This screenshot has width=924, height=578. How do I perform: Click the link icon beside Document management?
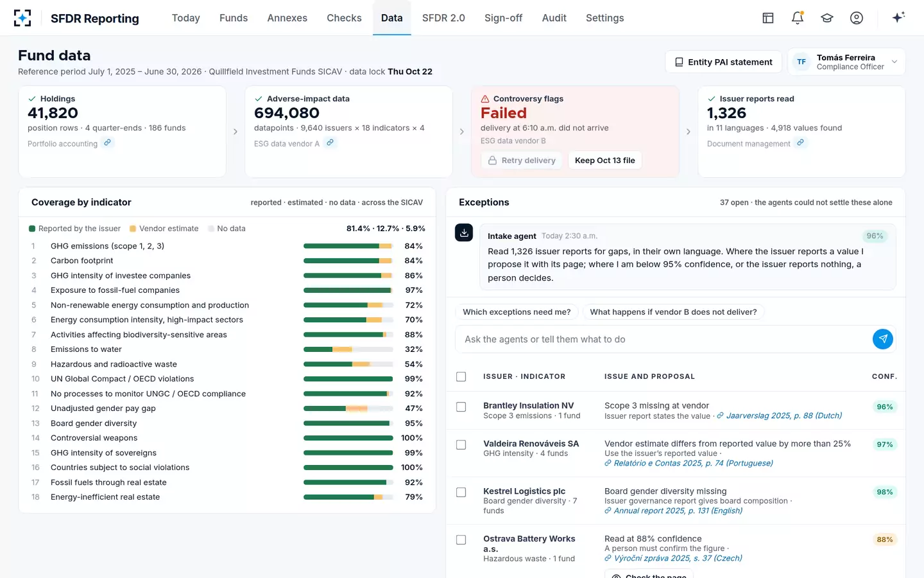[801, 143]
